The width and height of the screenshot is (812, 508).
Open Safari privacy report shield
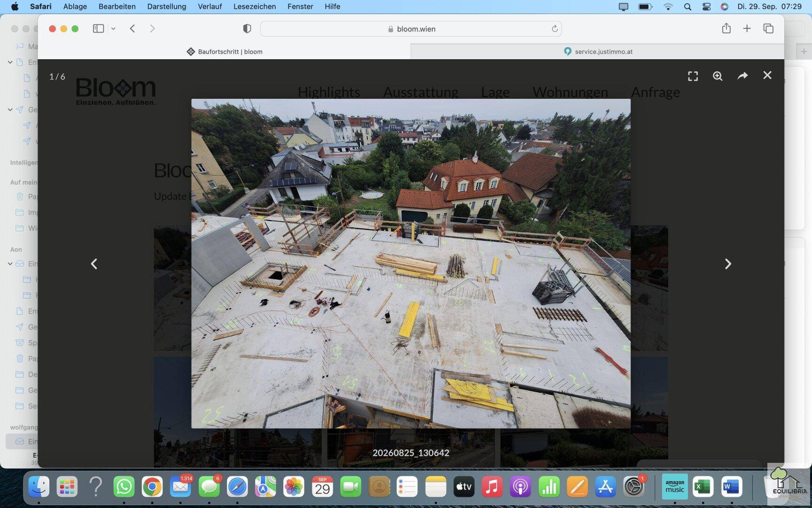tap(247, 29)
